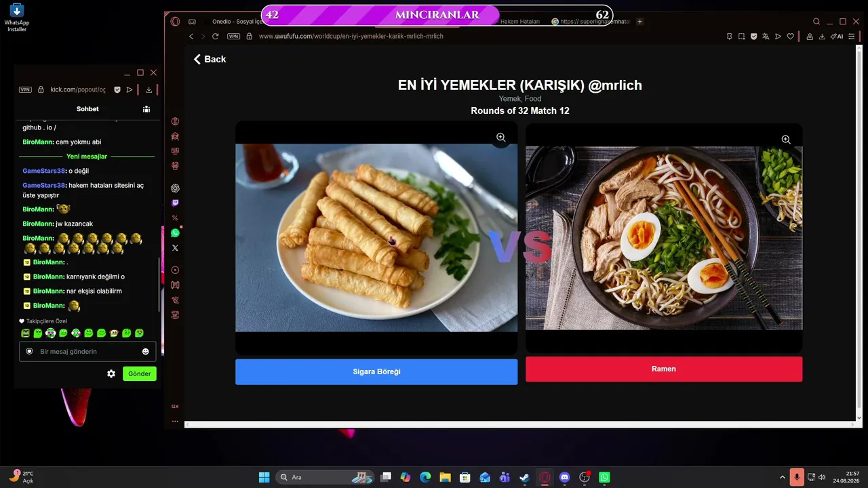Toggle the VPN badge in address bar

234,37
